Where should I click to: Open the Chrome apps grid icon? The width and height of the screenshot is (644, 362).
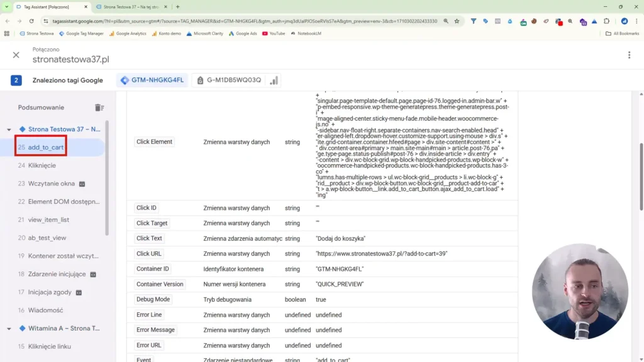click(6, 34)
